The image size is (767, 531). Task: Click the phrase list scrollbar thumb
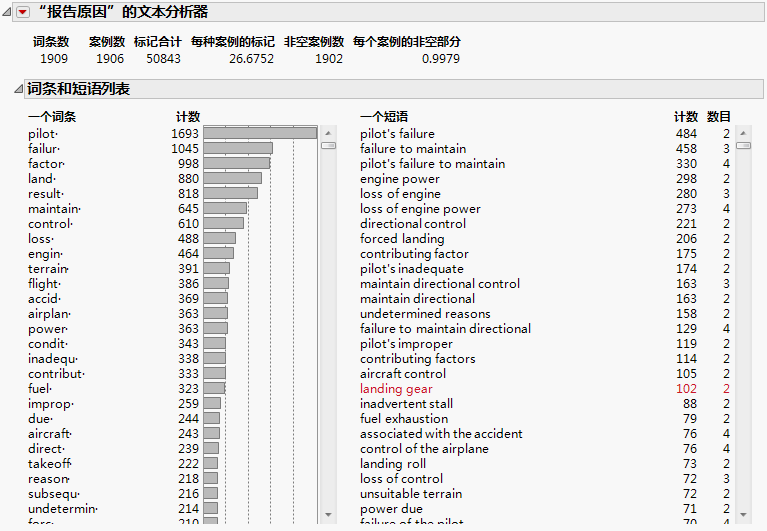click(x=744, y=145)
